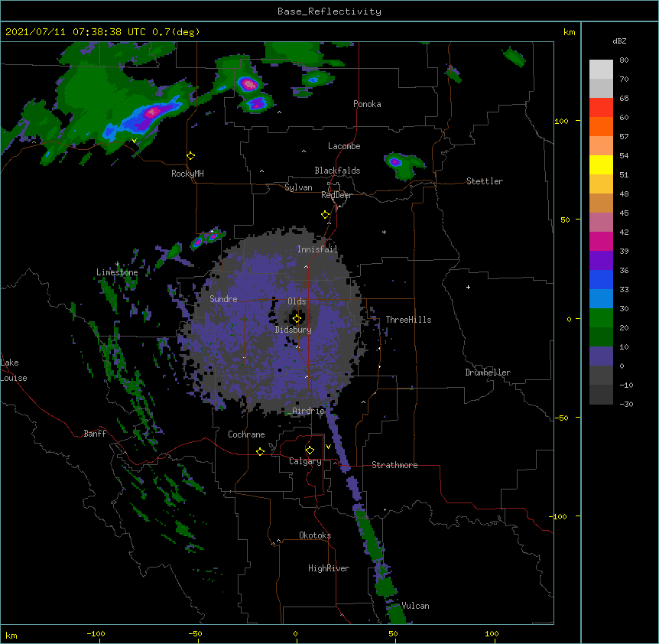Click the Blackfalds town label
Image resolution: width=659 pixels, height=644 pixels.
337,171
